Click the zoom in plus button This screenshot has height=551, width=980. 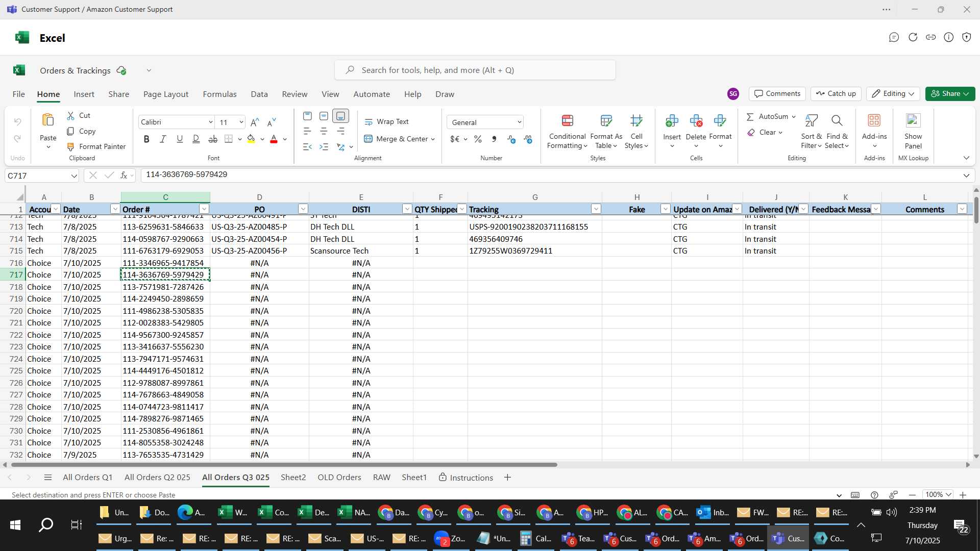[x=963, y=495]
